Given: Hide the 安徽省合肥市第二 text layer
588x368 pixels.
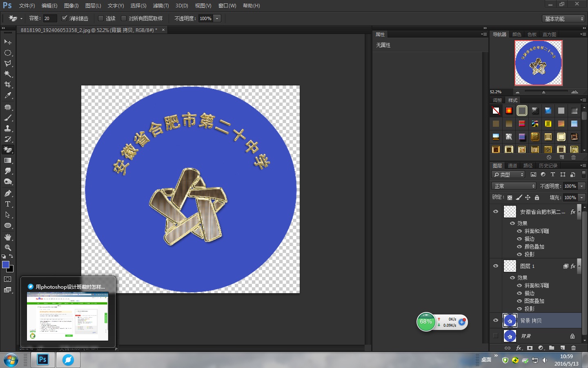Looking at the screenshot, I should 496,211.
